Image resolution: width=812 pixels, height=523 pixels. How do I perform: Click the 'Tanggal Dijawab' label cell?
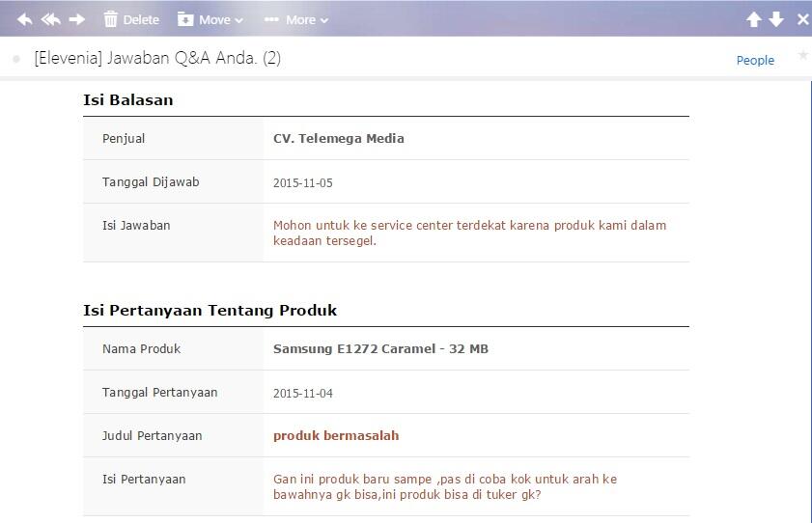click(x=174, y=182)
